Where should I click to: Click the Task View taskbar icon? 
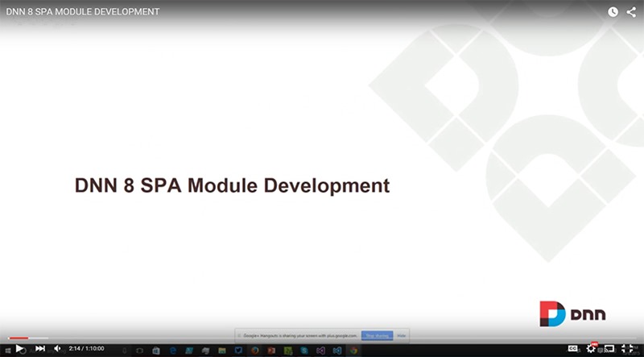click(x=139, y=351)
